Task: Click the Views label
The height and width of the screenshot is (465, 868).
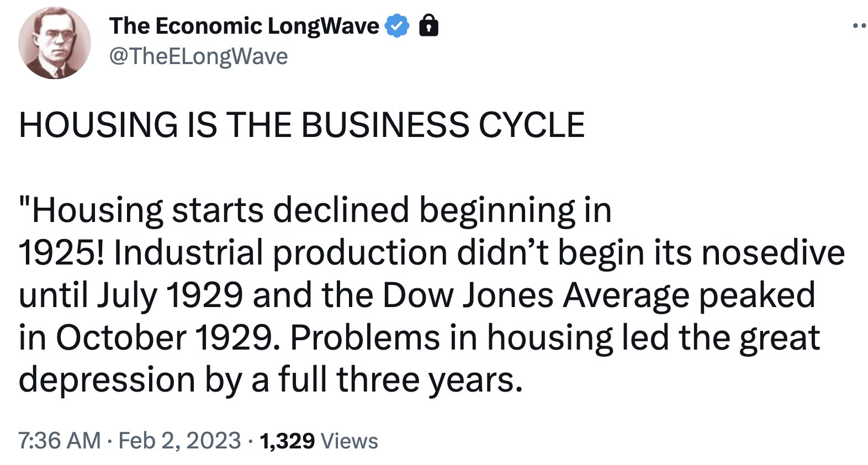Action: click(350, 441)
